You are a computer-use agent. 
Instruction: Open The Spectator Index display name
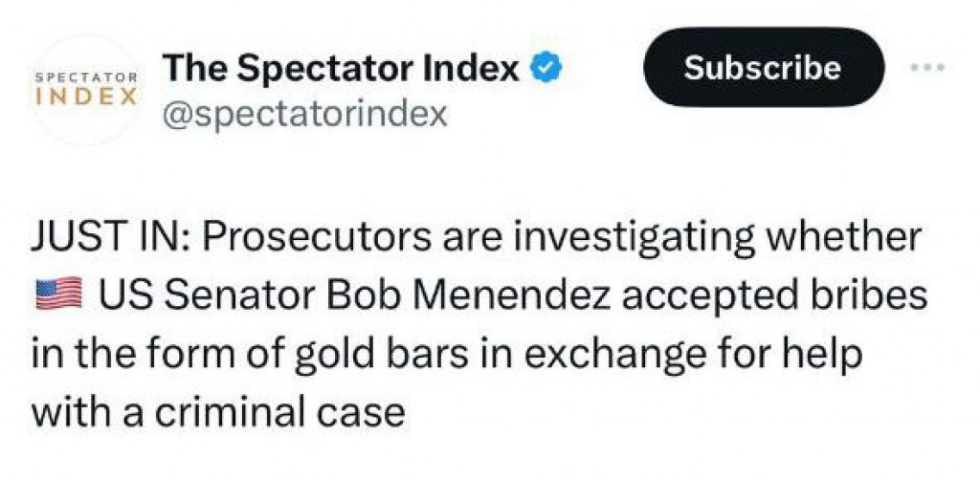click(x=342, y=68)
